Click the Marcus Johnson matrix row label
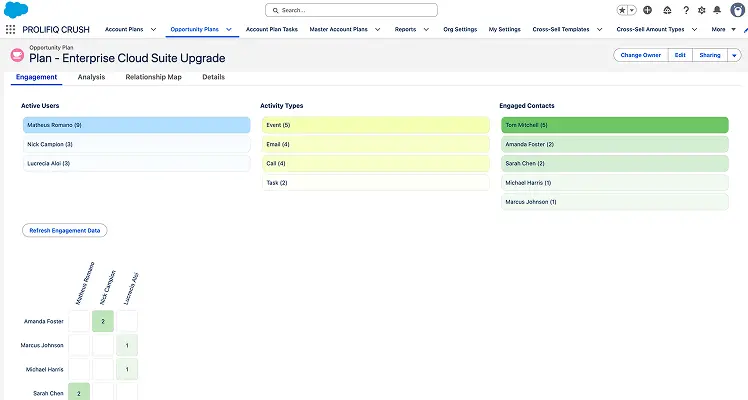 [42, 345]
